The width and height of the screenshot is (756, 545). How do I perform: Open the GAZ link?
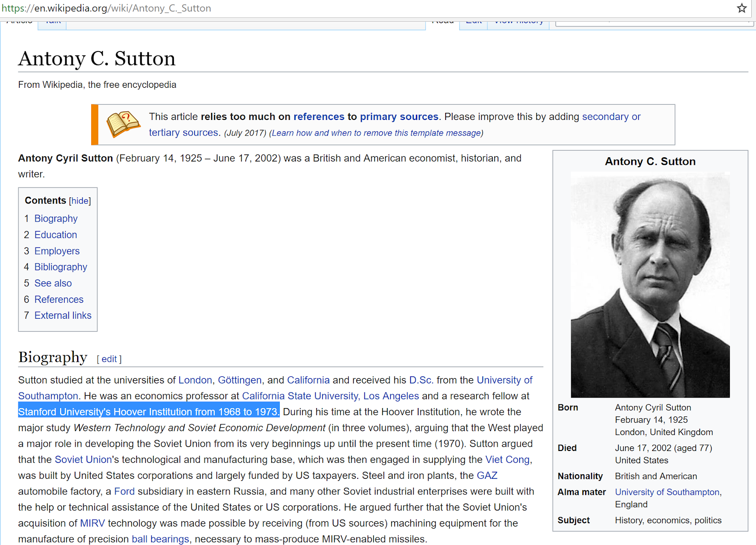(487, 476)
